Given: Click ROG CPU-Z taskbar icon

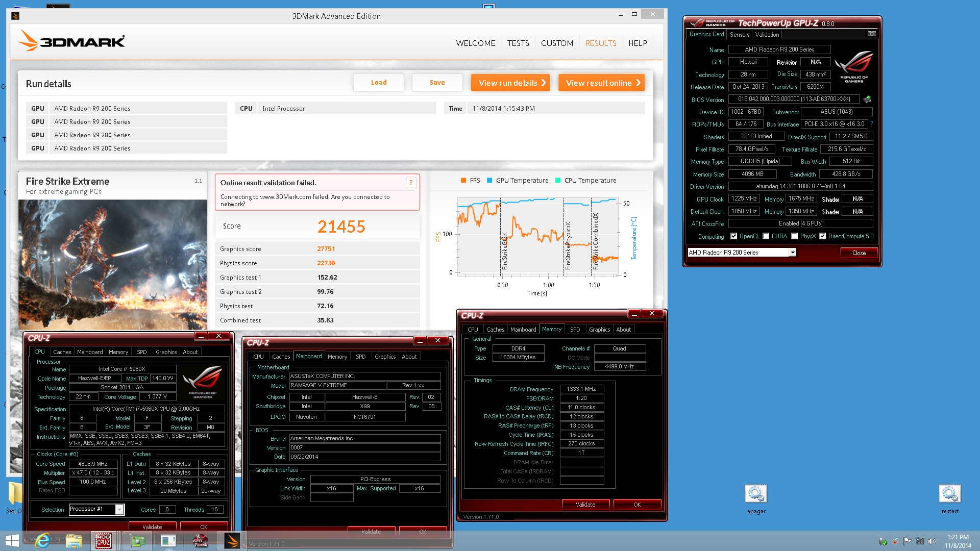Looking at the screenshot, I should tap(104, 541).
